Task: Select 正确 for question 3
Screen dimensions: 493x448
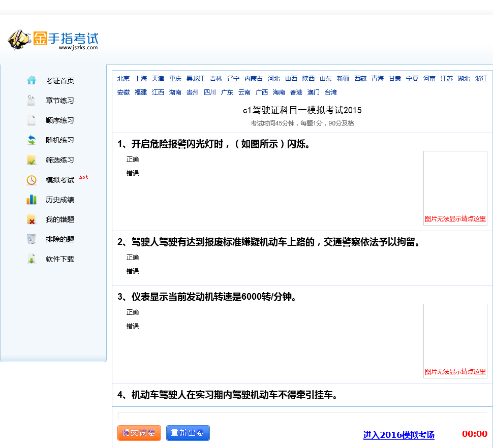Action: tap(132, 312)
